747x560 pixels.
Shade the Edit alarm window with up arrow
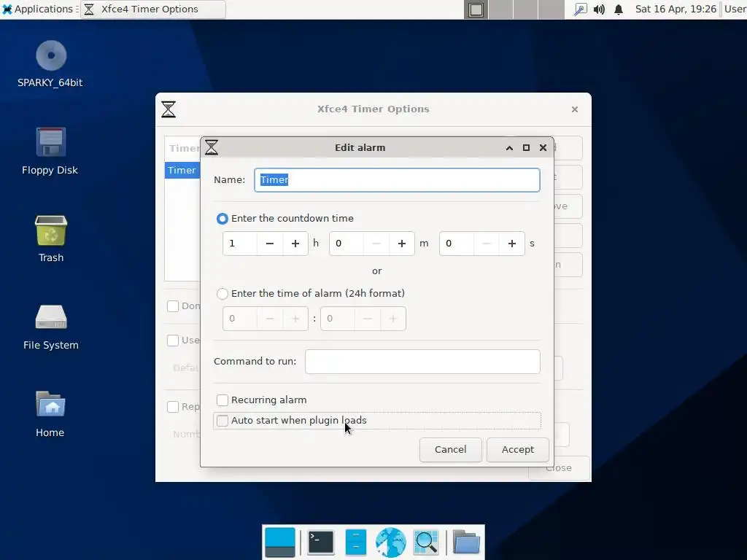509,147
